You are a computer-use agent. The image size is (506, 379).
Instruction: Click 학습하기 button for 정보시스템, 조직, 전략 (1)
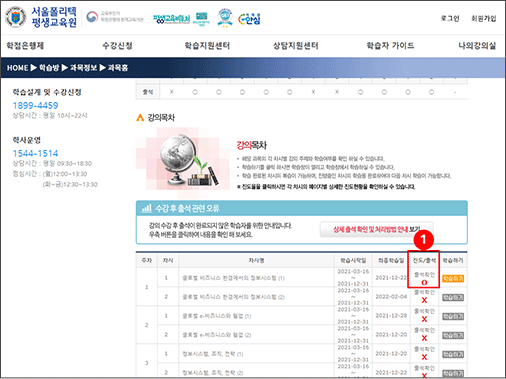click(x=453, y=354)
